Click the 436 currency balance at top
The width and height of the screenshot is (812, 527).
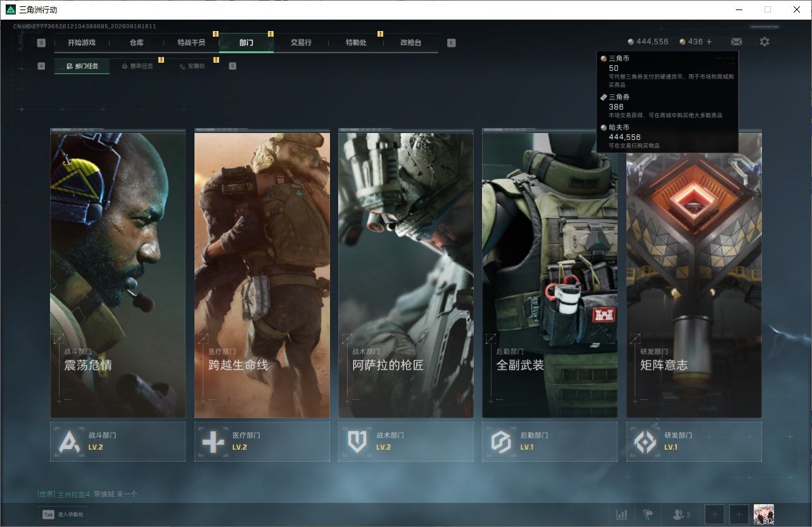coord(695,42)
